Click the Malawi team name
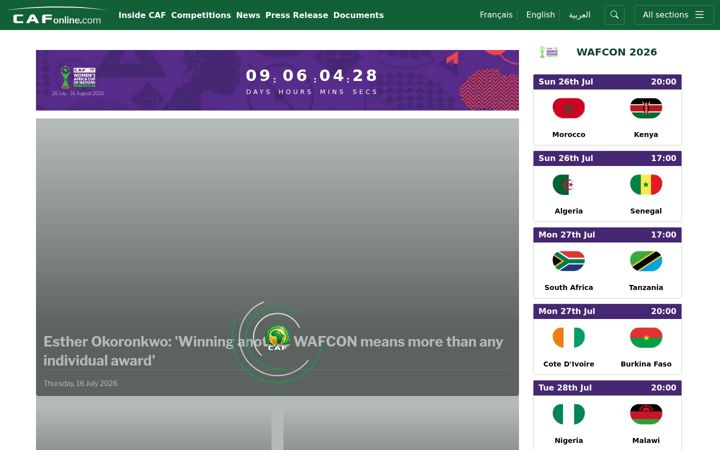The height and width of the screenshot is (450, 720). click(646, 440)
